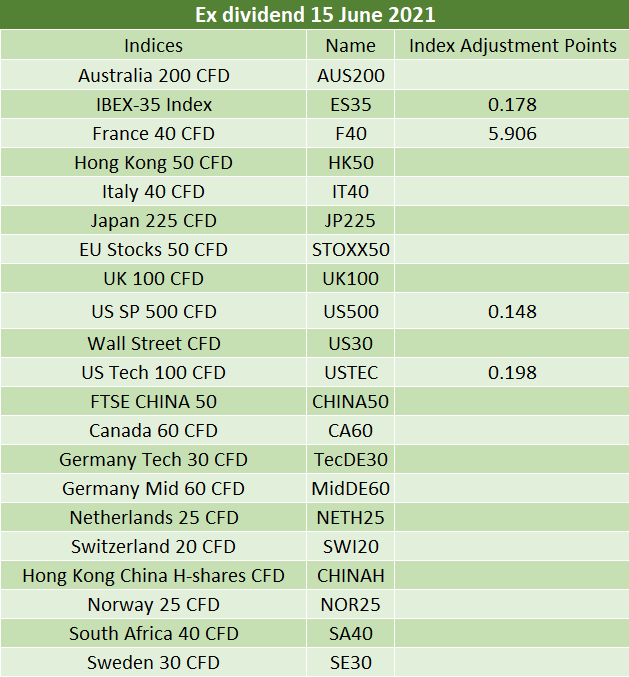Select the Index Adjustment Points header
The width and height of the screenshot is (629, 677).
tap(512, 45)
